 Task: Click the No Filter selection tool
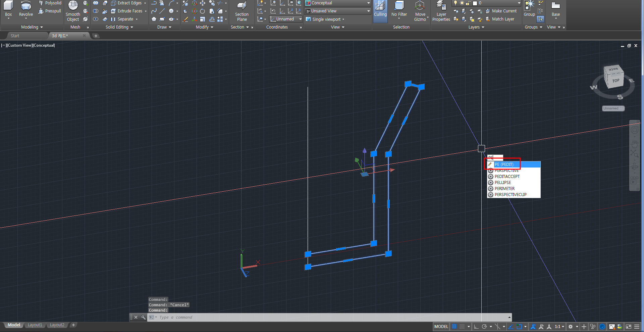point(399,10)
